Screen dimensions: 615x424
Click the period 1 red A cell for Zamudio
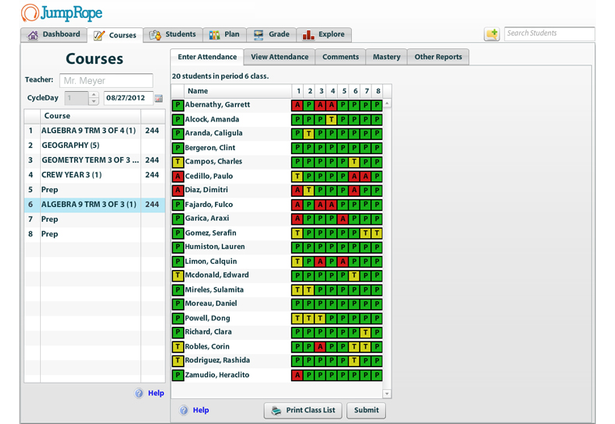tap(297, 375)
